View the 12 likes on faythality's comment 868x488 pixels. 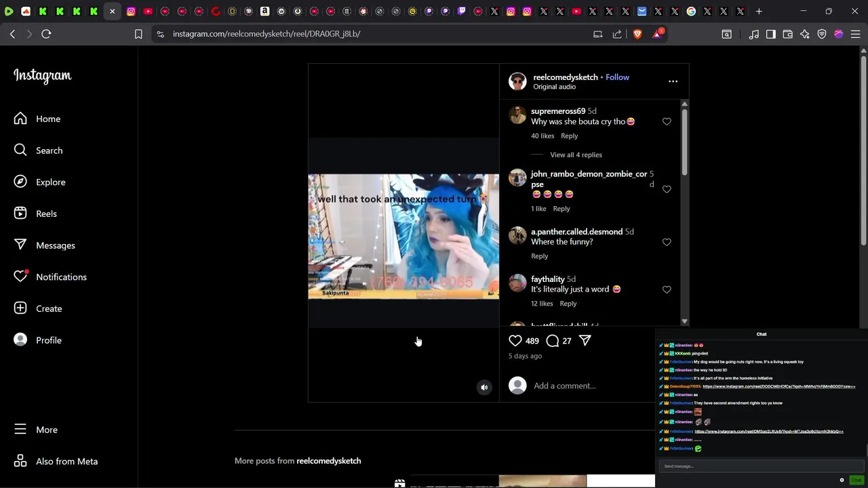click(x=542, y=304)
